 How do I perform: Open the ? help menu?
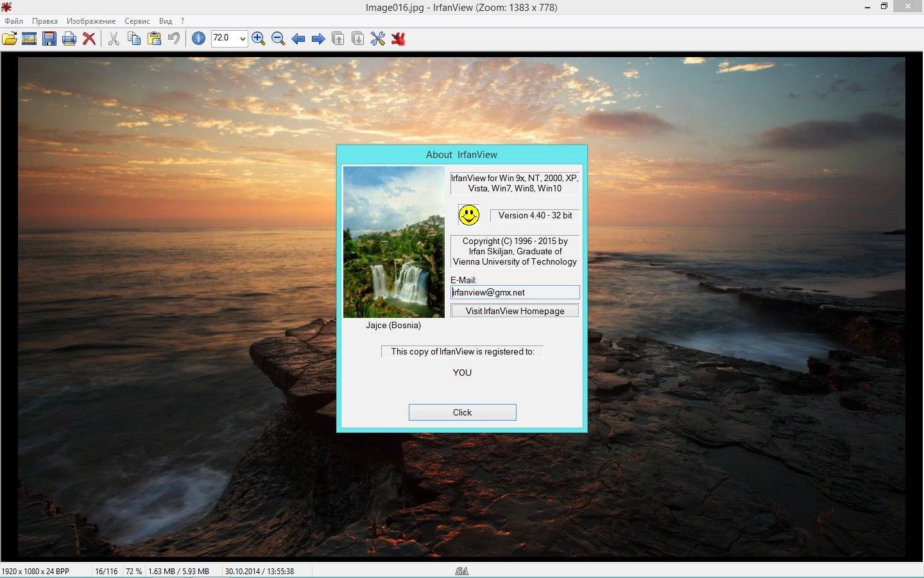click(x=183, y=21)
